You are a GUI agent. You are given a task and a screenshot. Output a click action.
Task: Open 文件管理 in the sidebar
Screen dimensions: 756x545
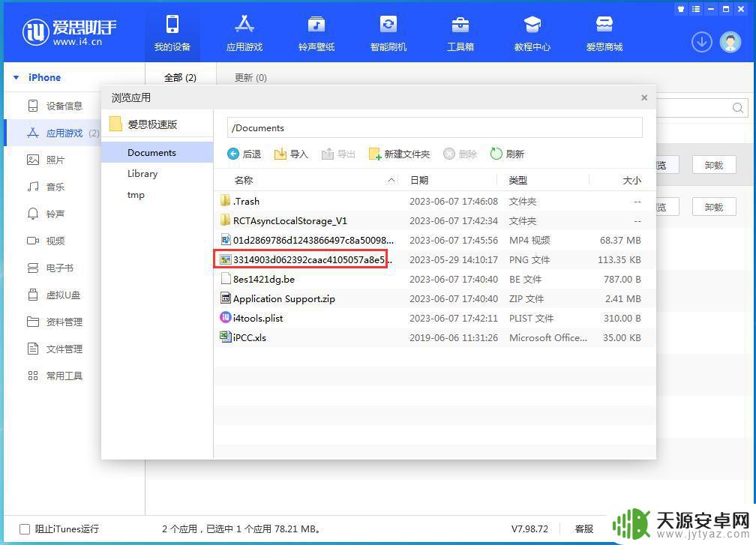point(55,349)
